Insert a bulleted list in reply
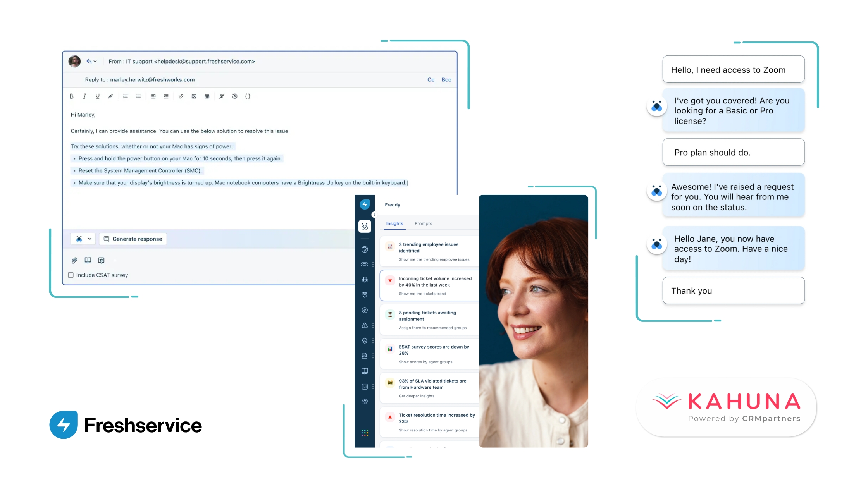 [138, 96]
